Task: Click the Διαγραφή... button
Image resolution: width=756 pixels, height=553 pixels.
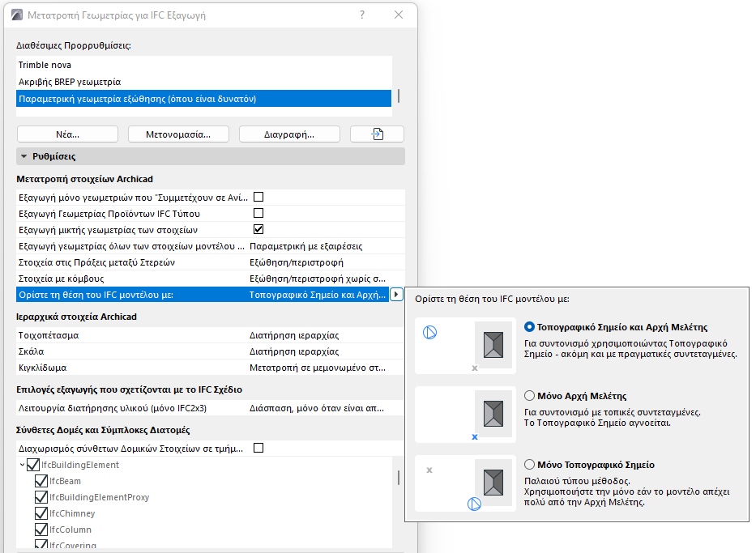Action: click(x=289, y=134)
